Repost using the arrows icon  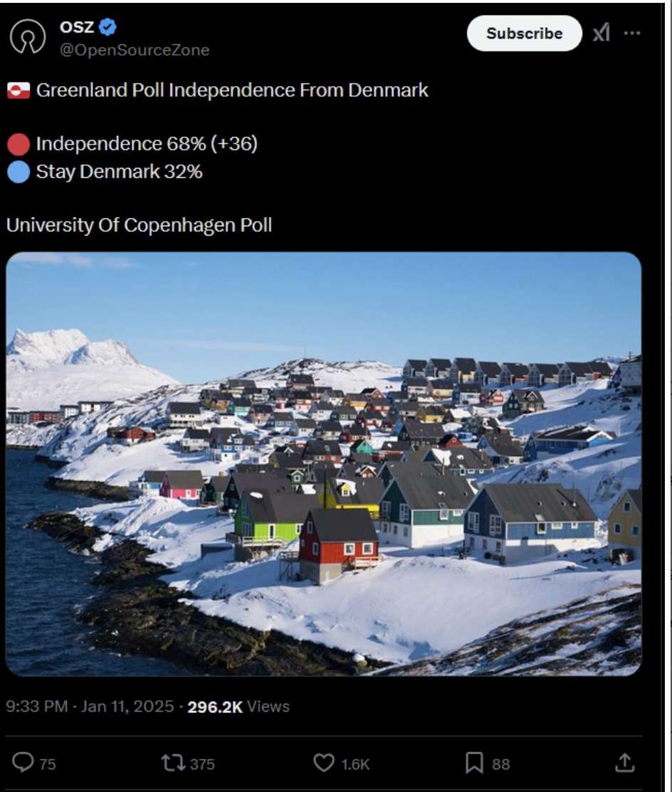173,763
